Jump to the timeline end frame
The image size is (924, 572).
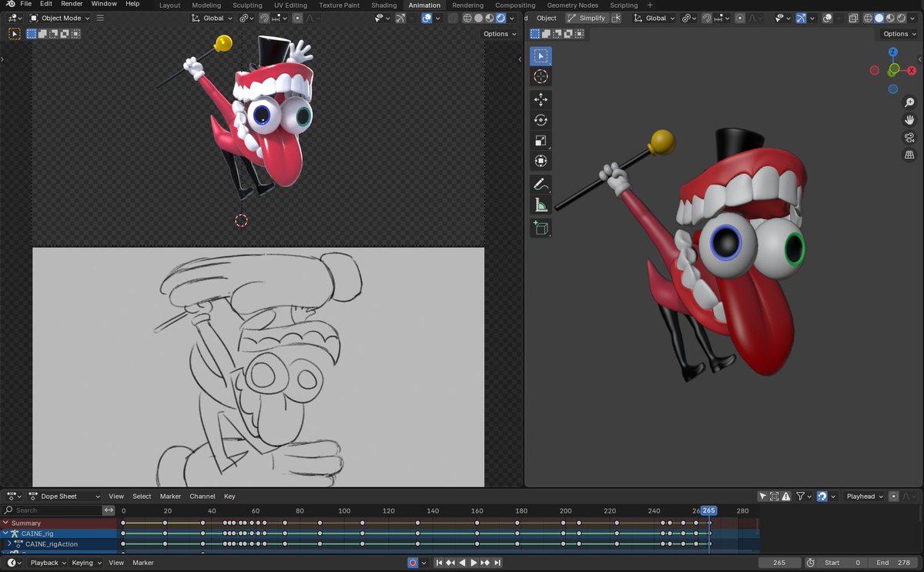497,563
